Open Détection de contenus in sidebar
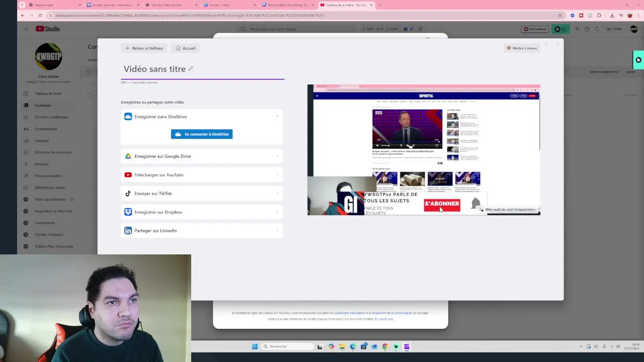 [53, 152]
